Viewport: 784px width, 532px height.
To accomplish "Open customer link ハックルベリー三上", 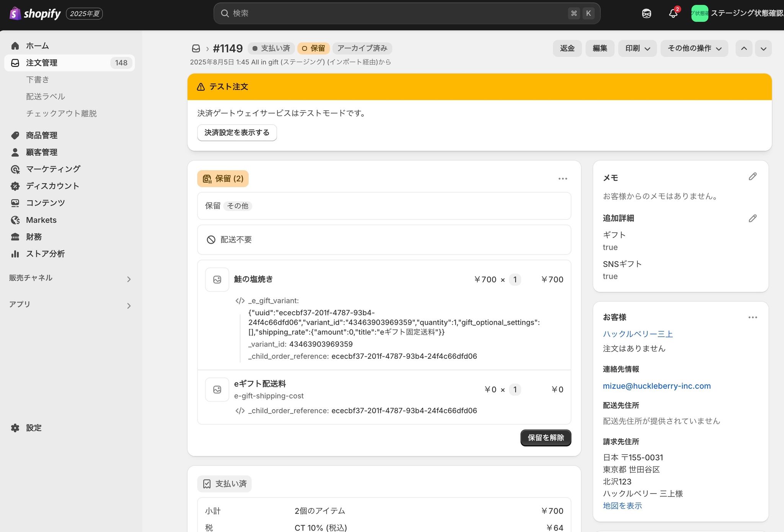I will (x=637, y=334).
